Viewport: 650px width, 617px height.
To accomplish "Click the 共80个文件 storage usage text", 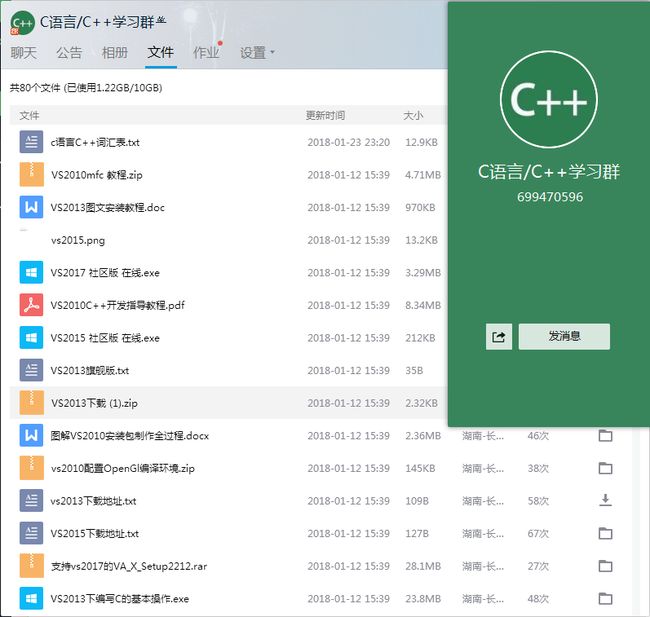I will tap(86, 87).
